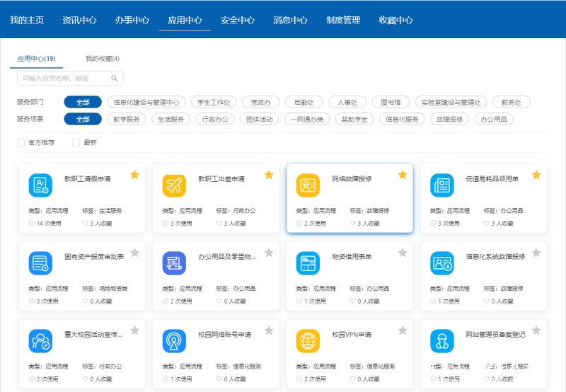Open the 教职工出差申请 airplane icon

point(174,185)
